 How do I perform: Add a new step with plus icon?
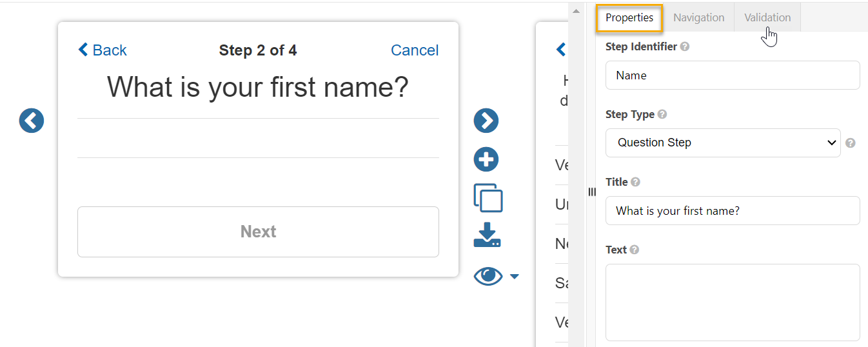[486, 159]
